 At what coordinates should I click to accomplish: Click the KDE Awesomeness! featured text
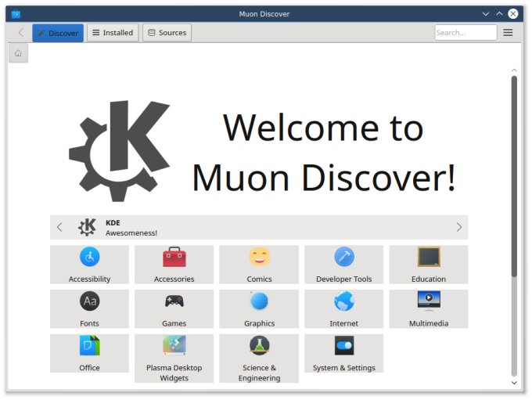point(131,228)
